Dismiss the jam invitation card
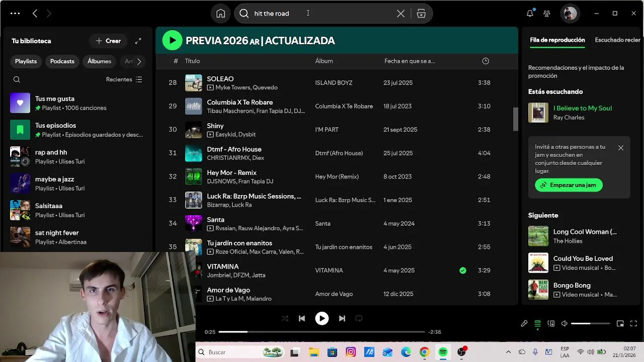This screenshot has height=362, width=644. click(x=621, y=148)
